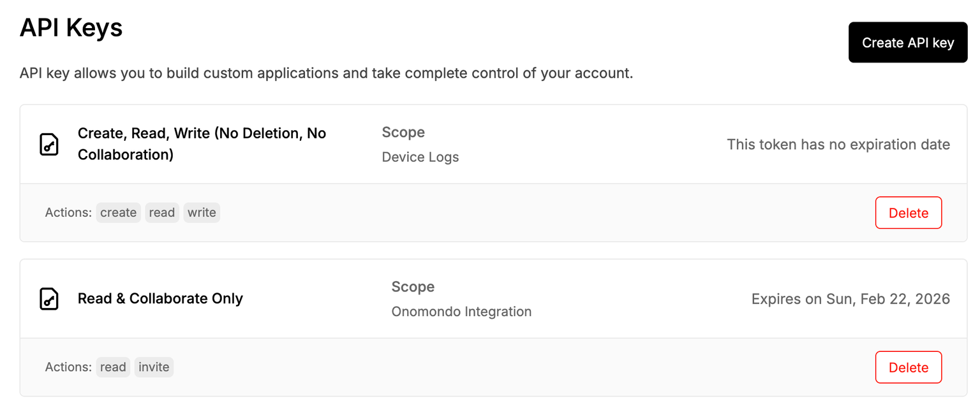Click the 'Expires on Sun, Feb 22, 2026' text
The height and width of the screenshot is (408, 980).
tap(850, 299)
